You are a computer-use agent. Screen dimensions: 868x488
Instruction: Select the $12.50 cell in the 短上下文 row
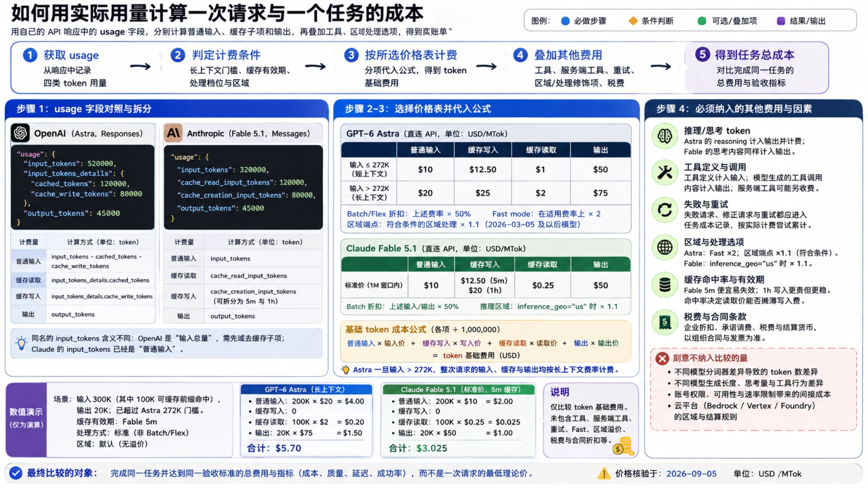pos(483,170)
